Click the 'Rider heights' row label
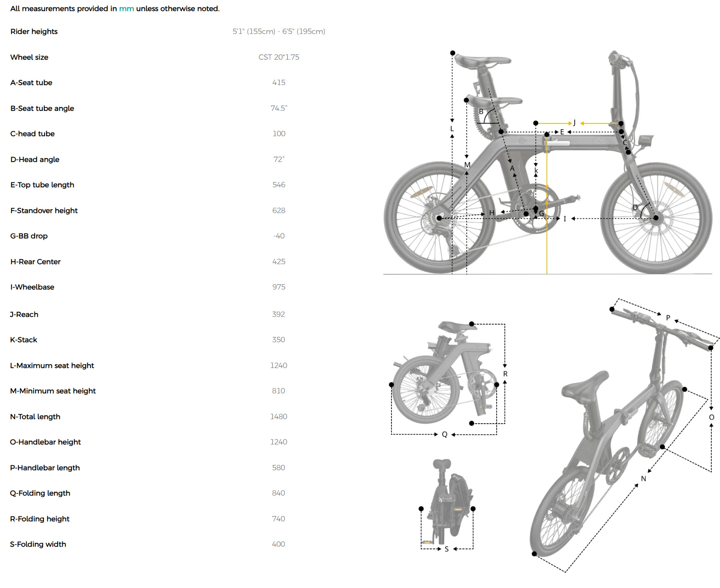The width and height of the screenshot is (720, 588). [x=34, y=31]
